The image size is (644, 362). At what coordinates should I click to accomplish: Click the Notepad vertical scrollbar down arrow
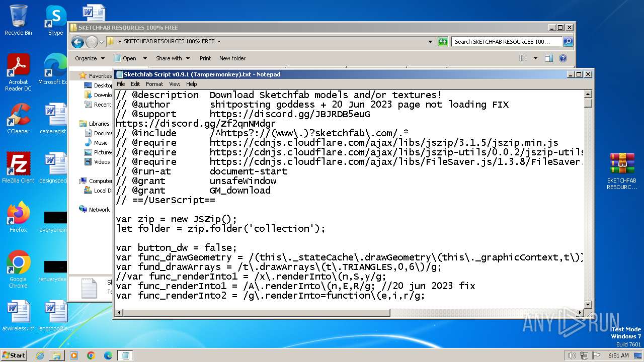pyautogui.click(x=588, y=304)
